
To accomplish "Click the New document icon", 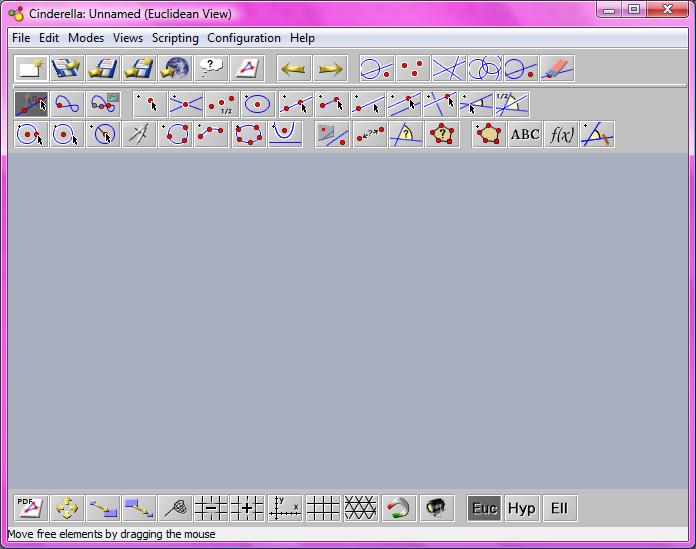I will click(29, 68).
